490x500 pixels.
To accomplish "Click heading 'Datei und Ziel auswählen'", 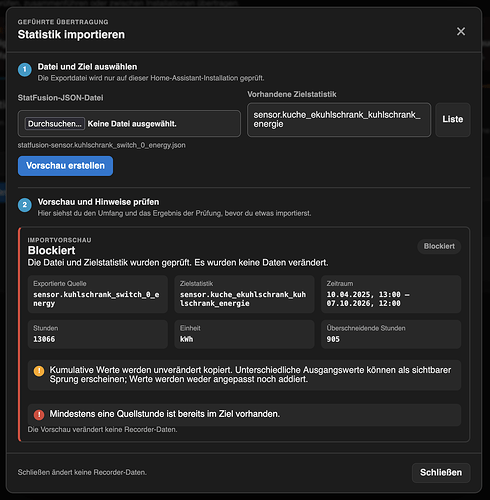I will tap(87, 67).
